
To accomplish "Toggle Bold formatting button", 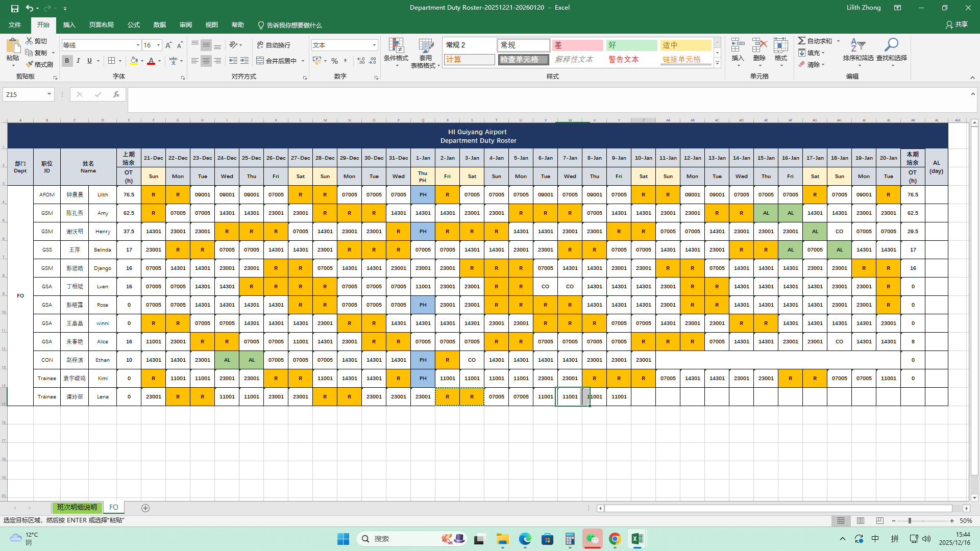I will pos(67,61).
